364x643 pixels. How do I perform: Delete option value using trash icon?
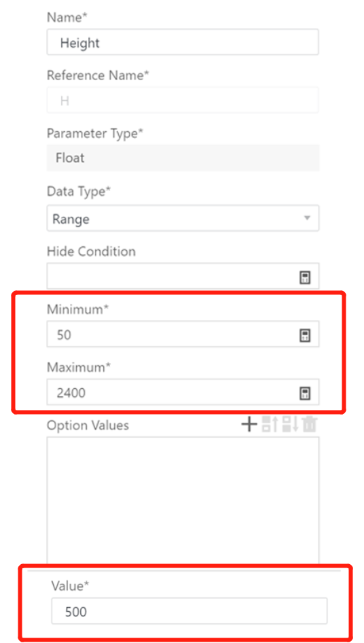click(310, 424)
